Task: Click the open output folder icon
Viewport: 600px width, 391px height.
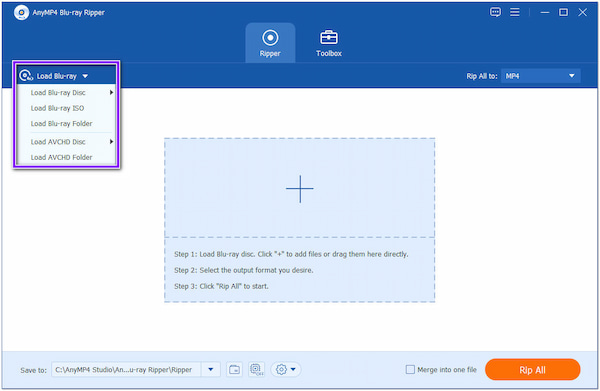Action: click(x=234, y=370)
